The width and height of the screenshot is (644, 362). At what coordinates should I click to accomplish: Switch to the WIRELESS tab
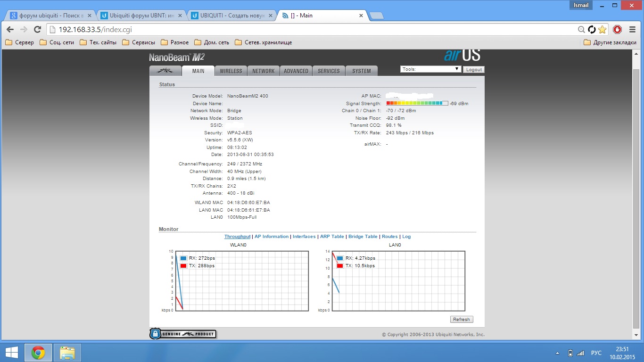pyautogui.click(x=231, y=71)
